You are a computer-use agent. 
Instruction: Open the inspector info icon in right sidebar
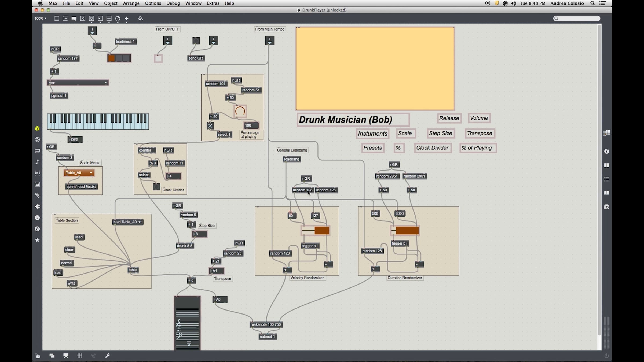[606, 152]
